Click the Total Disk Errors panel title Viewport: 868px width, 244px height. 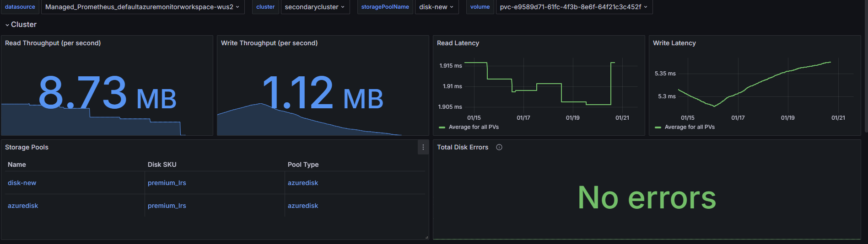463,147
